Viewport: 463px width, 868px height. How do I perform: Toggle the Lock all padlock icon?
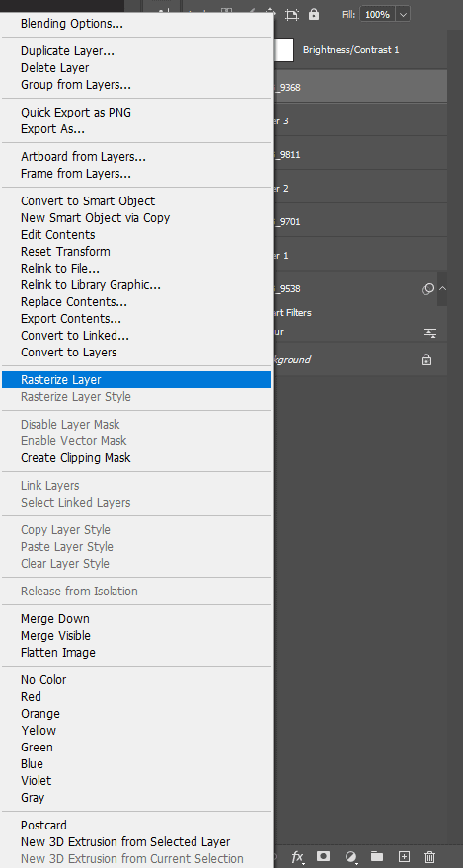click(314, 14)
